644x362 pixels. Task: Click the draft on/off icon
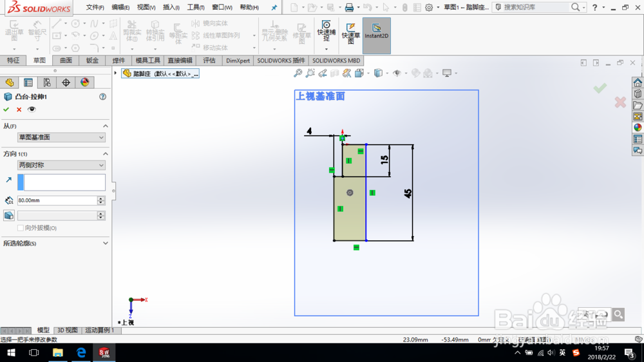8,215
